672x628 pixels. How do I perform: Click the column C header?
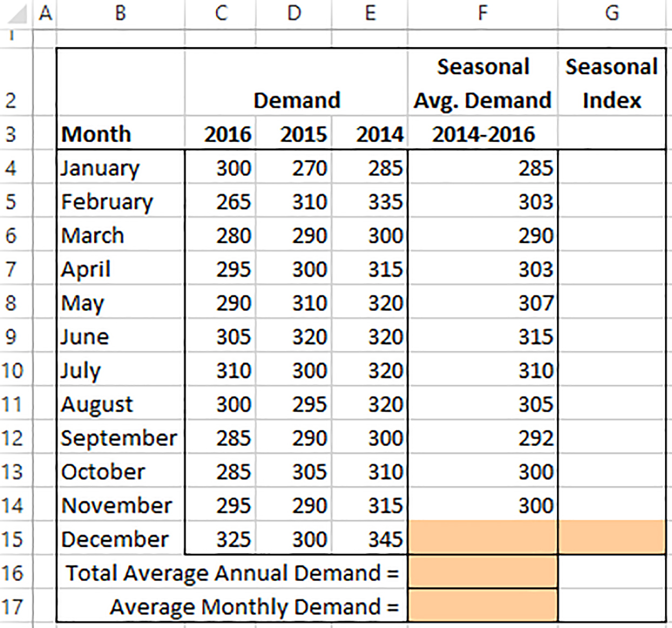click(x=220, y=13)
